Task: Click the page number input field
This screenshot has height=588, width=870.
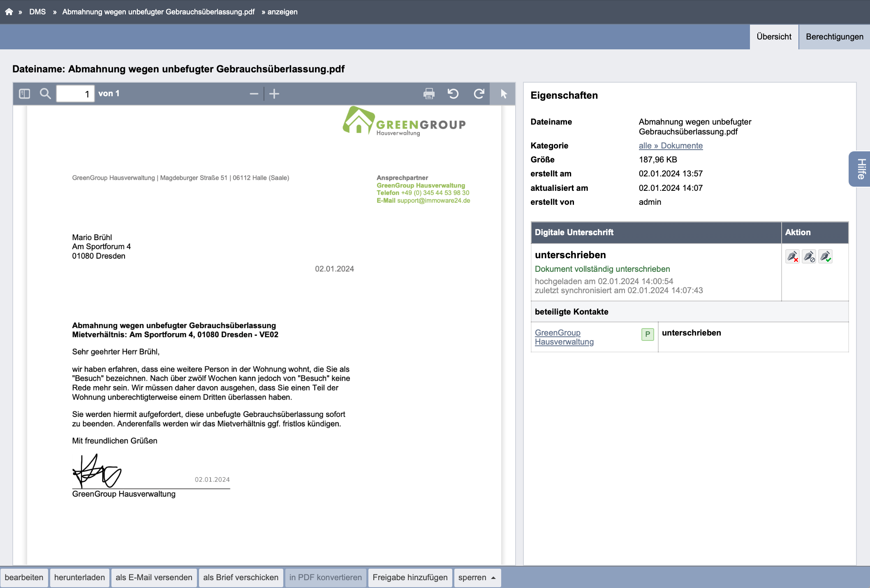Action: pyautogui.click(x=75, y=94)
